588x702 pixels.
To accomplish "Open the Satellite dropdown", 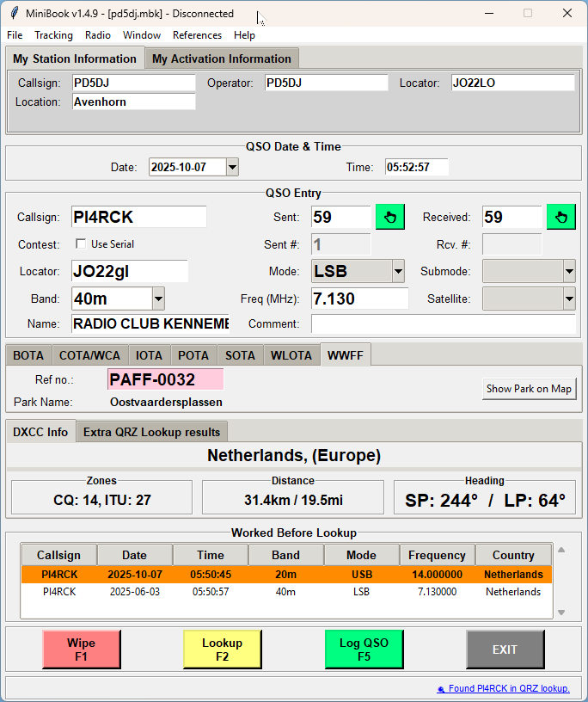I will [569, 299].
